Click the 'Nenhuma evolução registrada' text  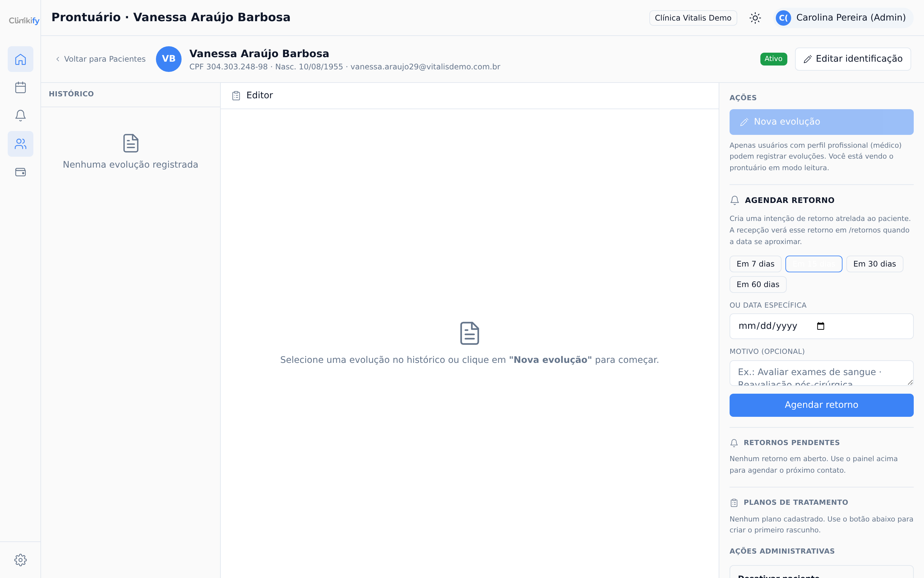[131, 165]
